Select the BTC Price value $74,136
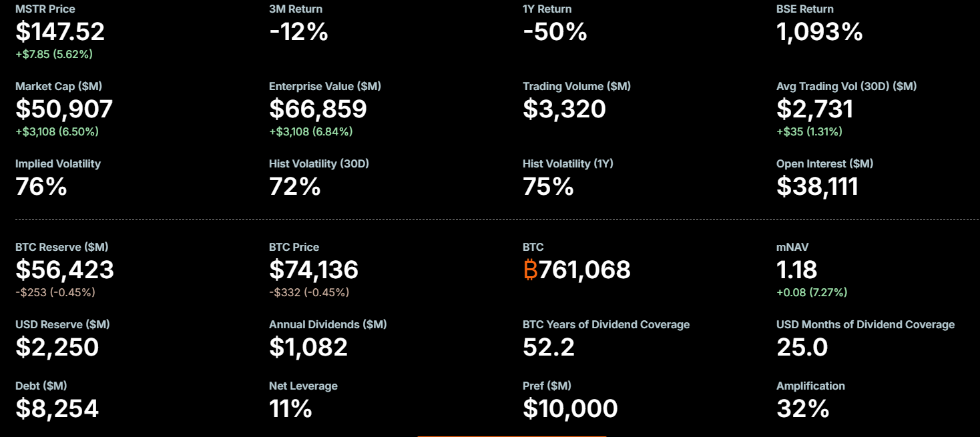The image size is (980, 437). [x=314, y=270]
